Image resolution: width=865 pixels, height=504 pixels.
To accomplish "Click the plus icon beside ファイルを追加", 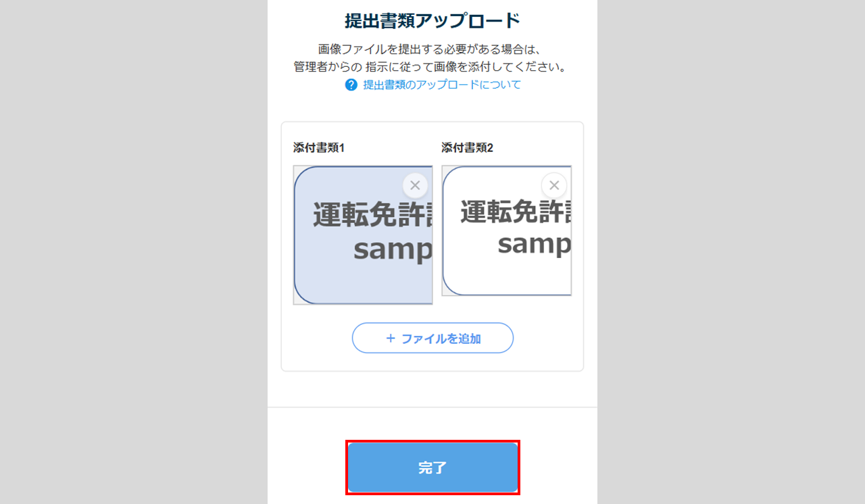I will point(391,338).
